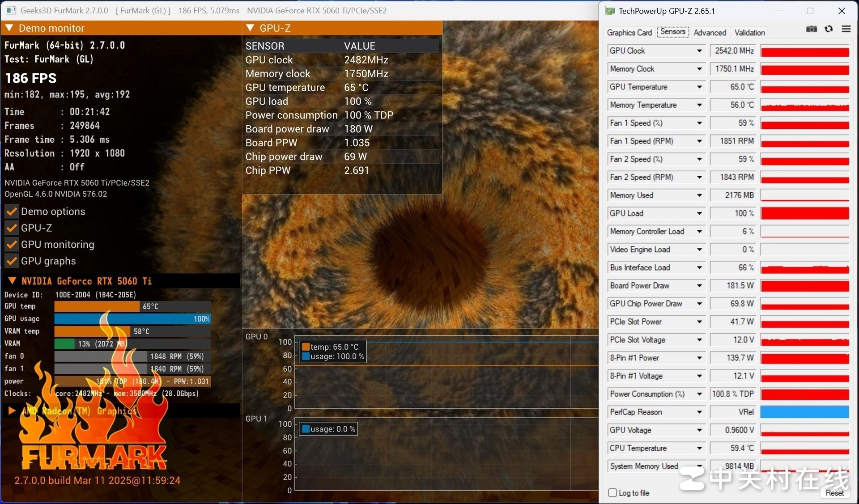Open the Video Engine Load dropdown
Screen dimensions: 859x504
699,250
